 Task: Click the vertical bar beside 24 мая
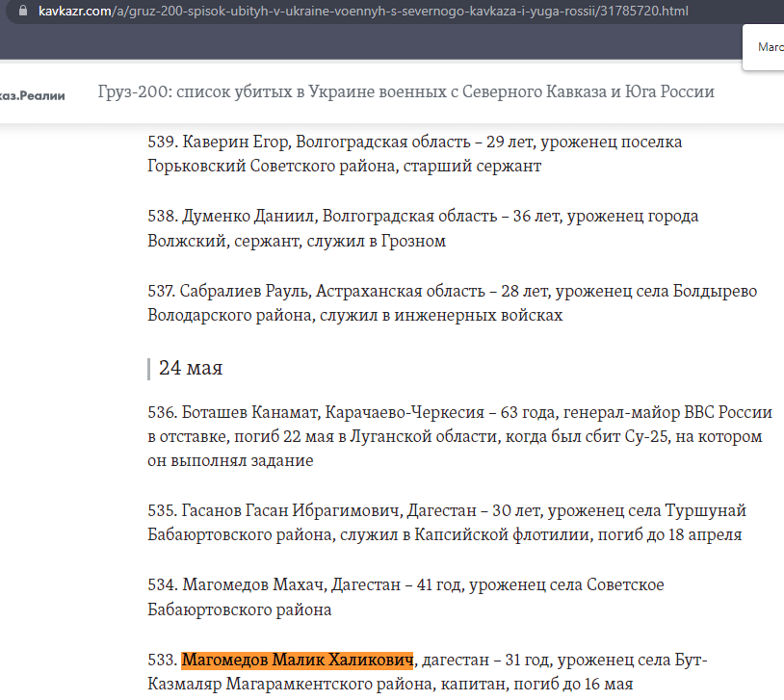[149, 368]
